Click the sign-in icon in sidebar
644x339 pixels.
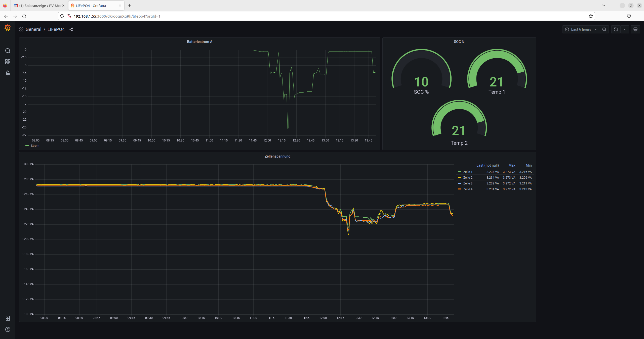8,318
